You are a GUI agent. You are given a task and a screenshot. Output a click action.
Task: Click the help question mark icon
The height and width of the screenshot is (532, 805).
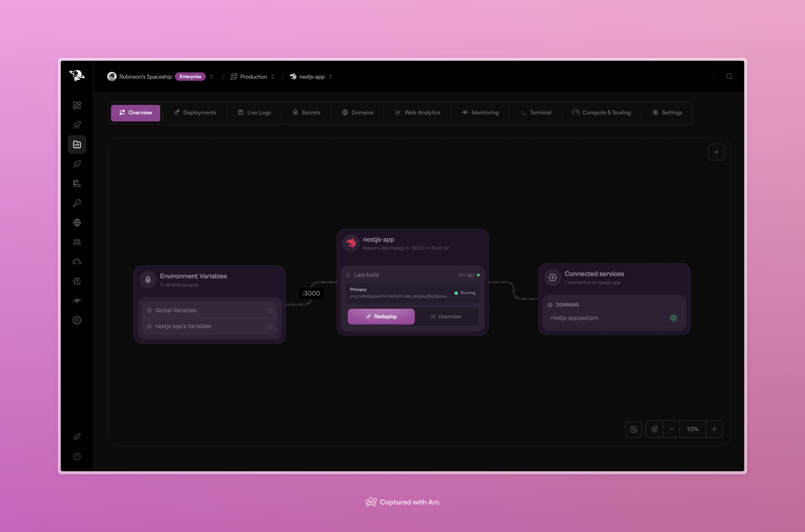pyautogui.click(x=77, y=456)
